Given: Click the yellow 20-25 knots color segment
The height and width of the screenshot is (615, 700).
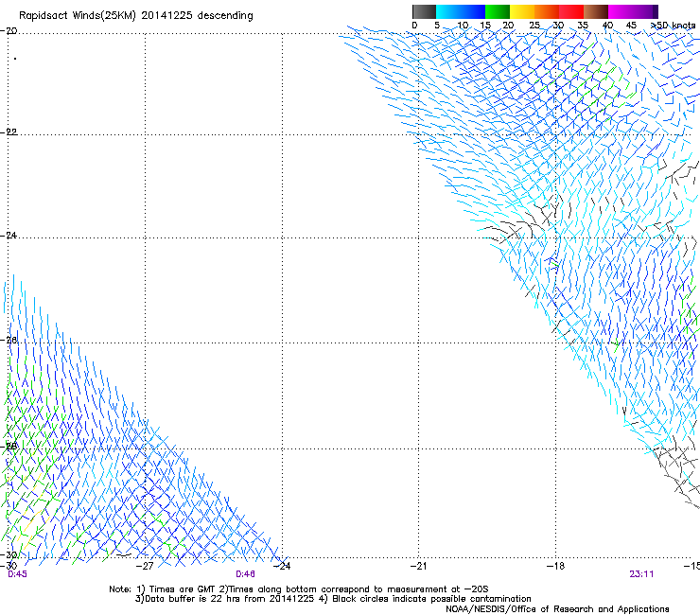Looking at the screenshot, I should tap(522, 11).
